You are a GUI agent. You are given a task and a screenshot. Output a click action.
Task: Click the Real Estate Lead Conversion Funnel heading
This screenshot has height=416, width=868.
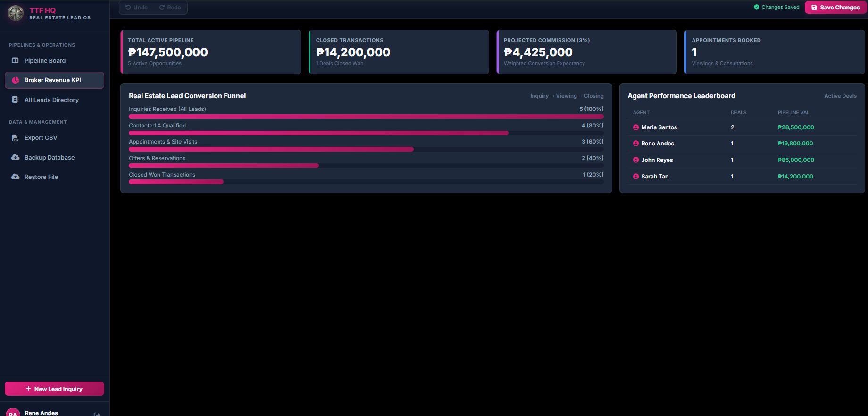(187, 96)
